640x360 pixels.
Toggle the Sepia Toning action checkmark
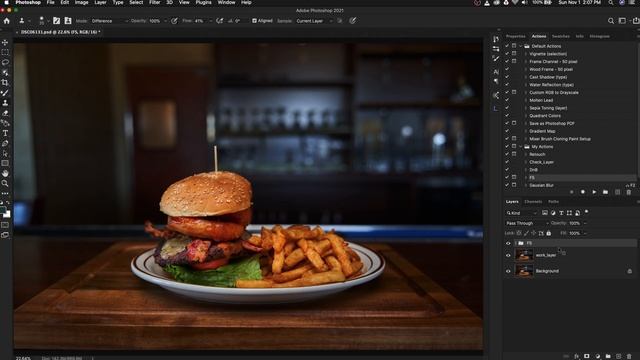pyautogui.click(x=507, y=108)
